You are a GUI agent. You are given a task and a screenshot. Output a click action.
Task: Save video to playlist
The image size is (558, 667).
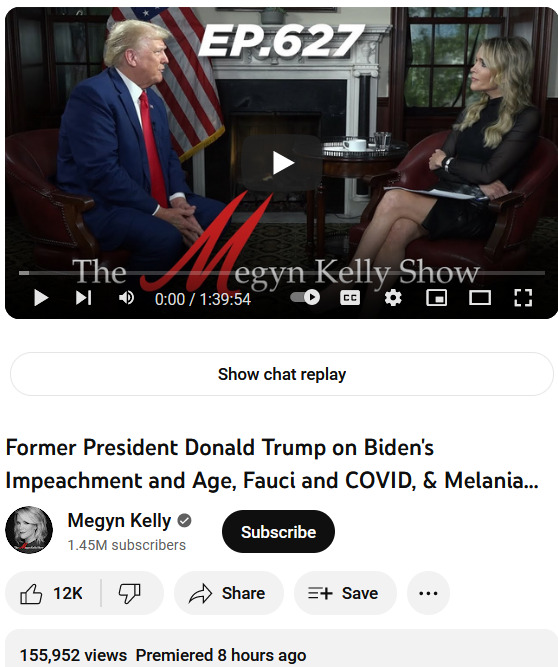point(345,593)
